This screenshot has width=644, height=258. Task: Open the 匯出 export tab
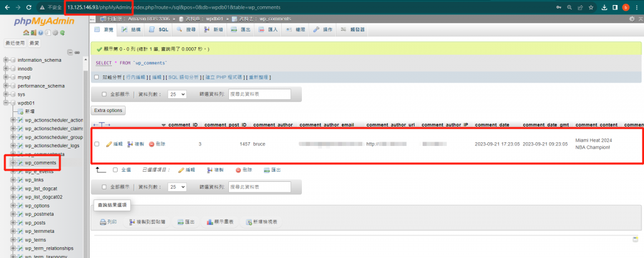coord(241,30)
